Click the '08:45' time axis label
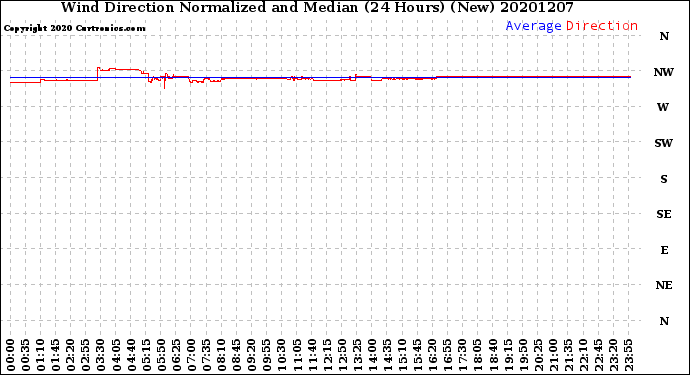Screen dimensions: 690x375 point(237,356)
